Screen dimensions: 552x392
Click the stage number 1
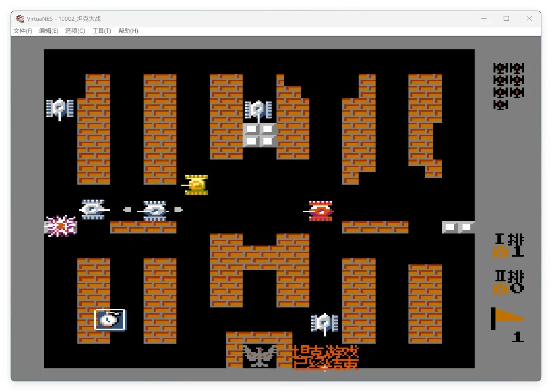[x=517, y=337]
